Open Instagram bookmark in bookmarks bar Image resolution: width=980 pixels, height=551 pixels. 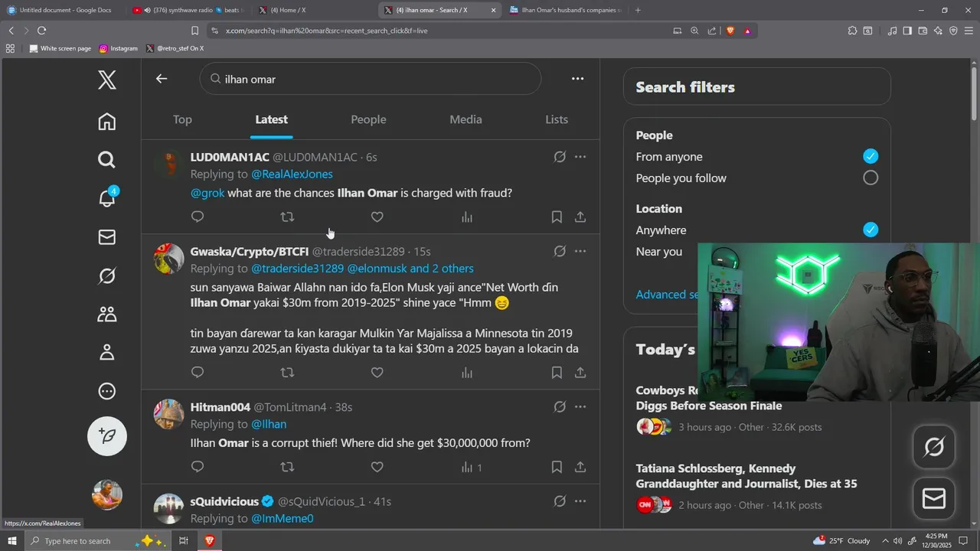119,48
